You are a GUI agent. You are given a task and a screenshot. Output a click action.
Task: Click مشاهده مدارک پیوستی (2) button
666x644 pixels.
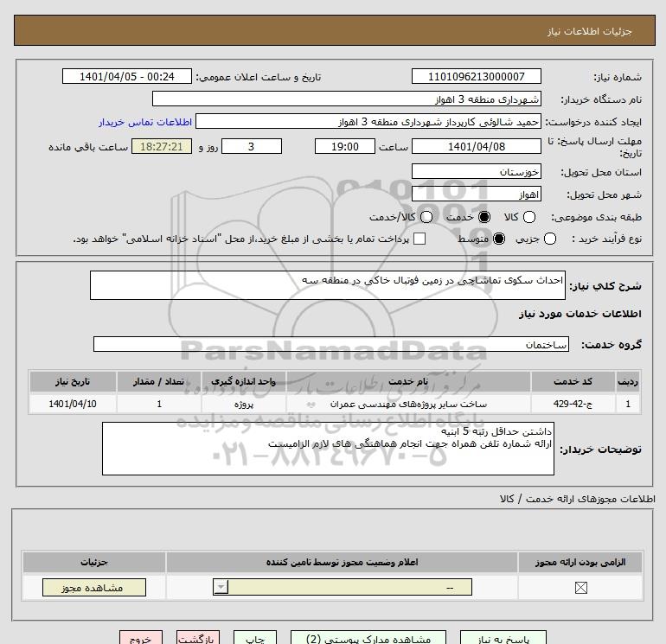(x=368, y=638)
